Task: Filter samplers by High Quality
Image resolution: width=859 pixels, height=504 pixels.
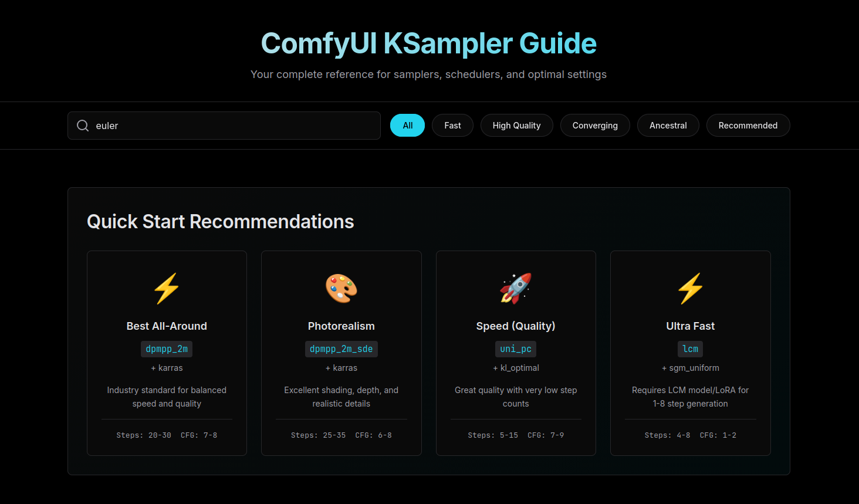Action: click(x=516, y=126)
